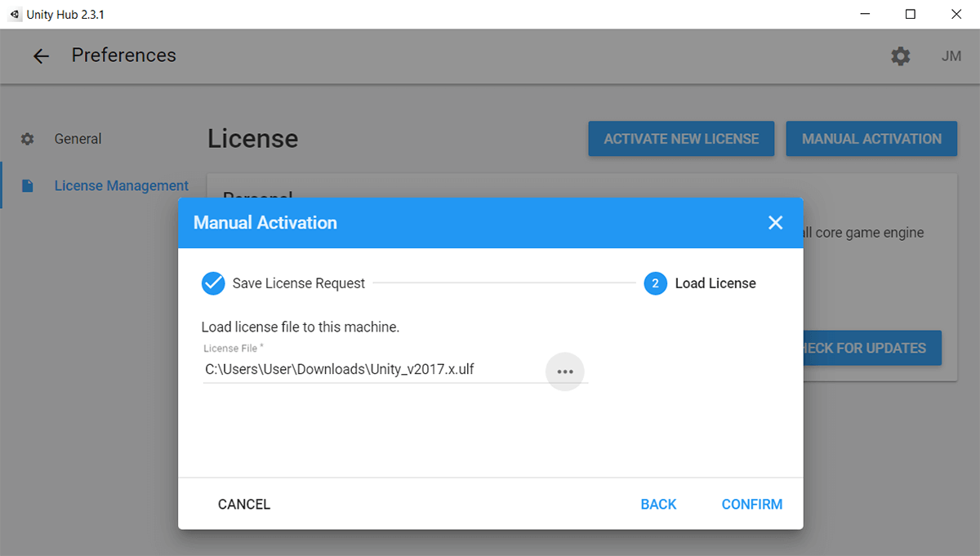Click 'Load license file to this machine.' text
980x556 pixels.
(x=301, y=327)
